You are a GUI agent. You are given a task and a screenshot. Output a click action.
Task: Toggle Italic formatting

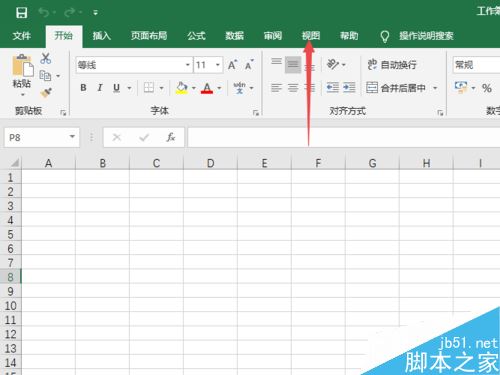tap(100, 88)
